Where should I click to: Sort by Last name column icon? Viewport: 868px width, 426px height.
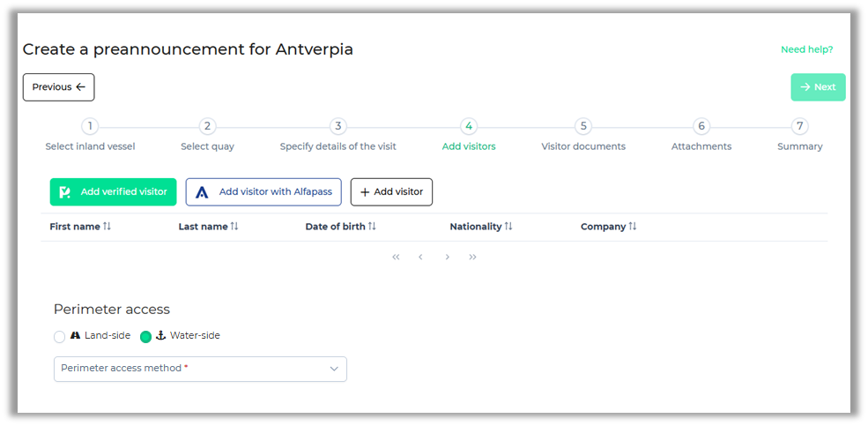(234, 227)
